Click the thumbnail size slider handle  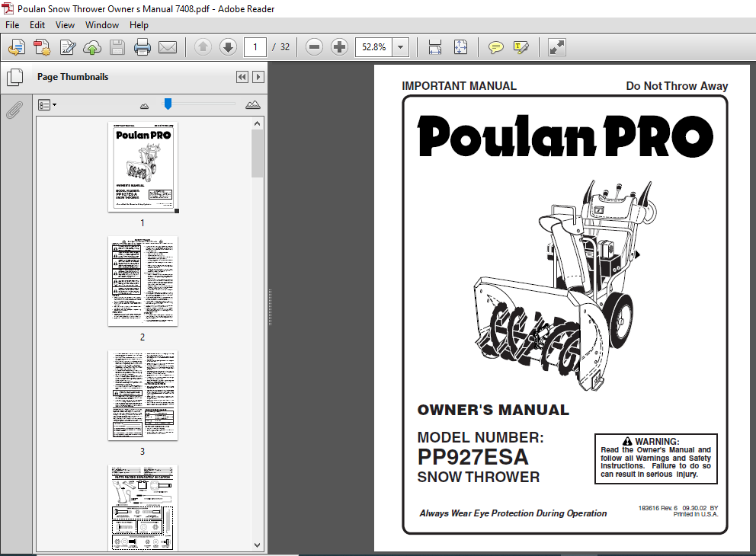(x=168, y=104)
